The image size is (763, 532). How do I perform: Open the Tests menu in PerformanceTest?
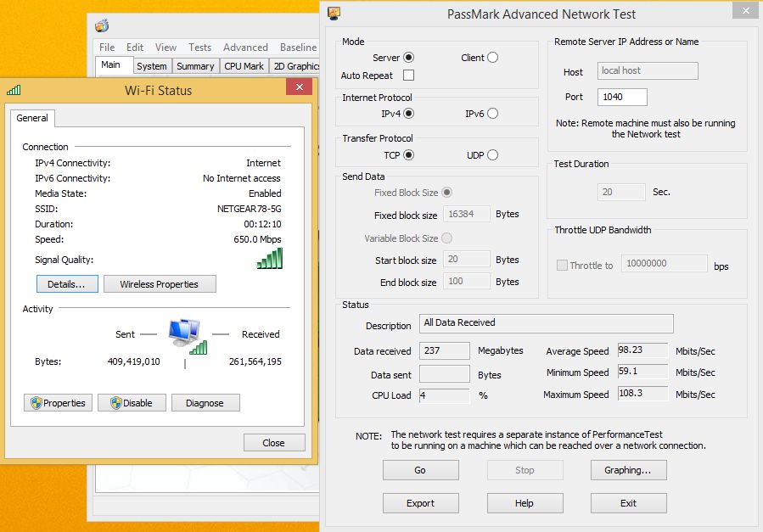pos(200,48)
